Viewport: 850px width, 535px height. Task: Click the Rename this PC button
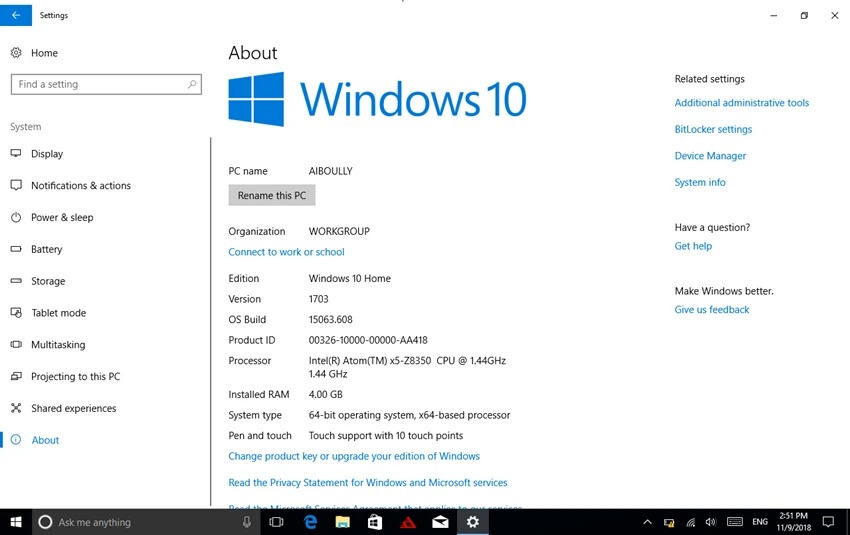coord(272,195)
